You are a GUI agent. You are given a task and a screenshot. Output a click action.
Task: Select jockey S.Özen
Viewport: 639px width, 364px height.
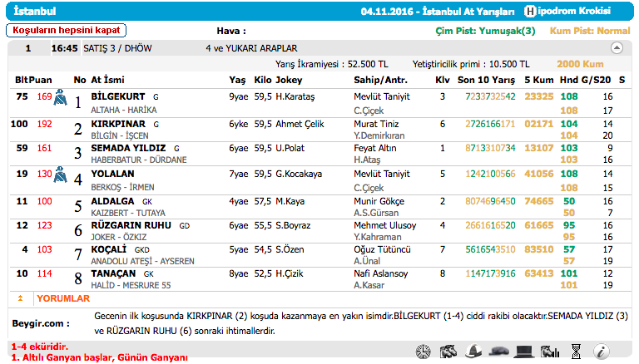coord(290,249)
